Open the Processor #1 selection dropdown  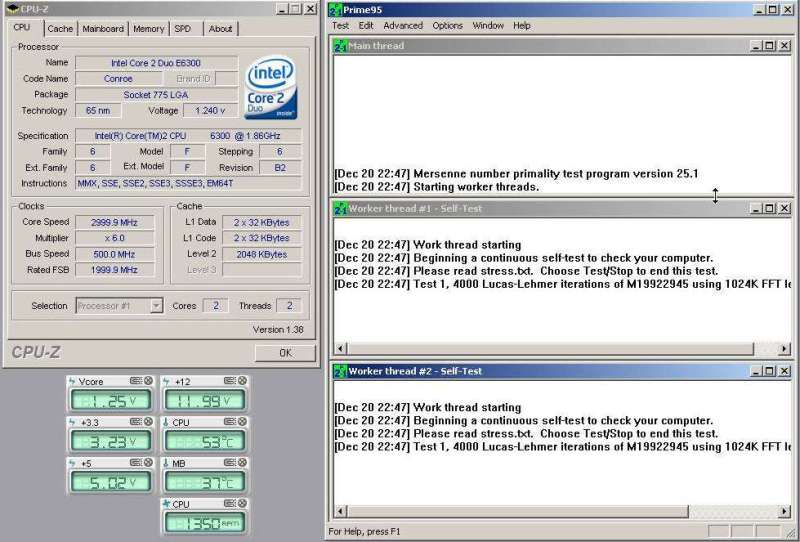click(x=156, y=306)
